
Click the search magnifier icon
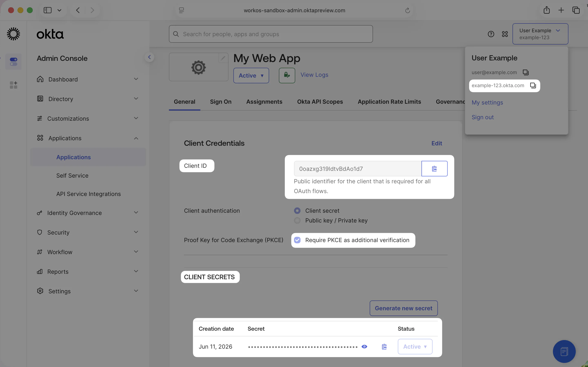(176, 34)
